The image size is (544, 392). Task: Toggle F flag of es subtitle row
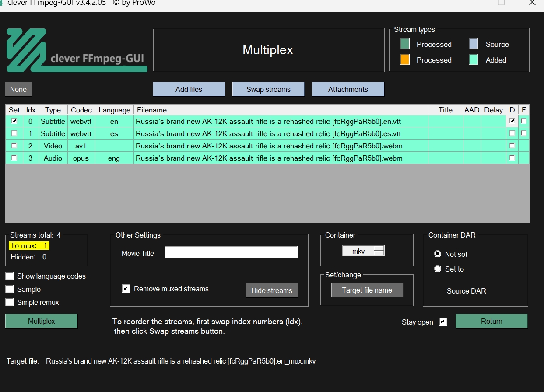click(524, 133)
